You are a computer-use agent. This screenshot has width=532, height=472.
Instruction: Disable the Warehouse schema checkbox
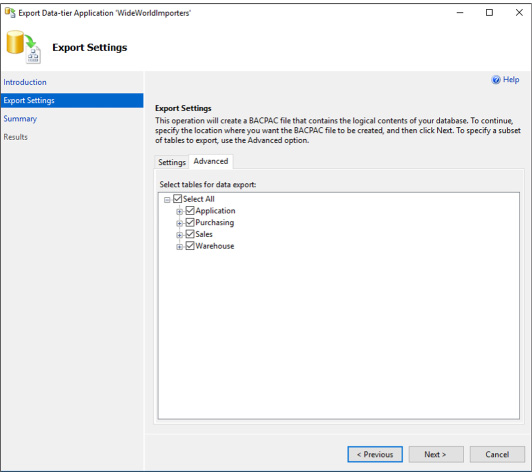tap(190, 246)
